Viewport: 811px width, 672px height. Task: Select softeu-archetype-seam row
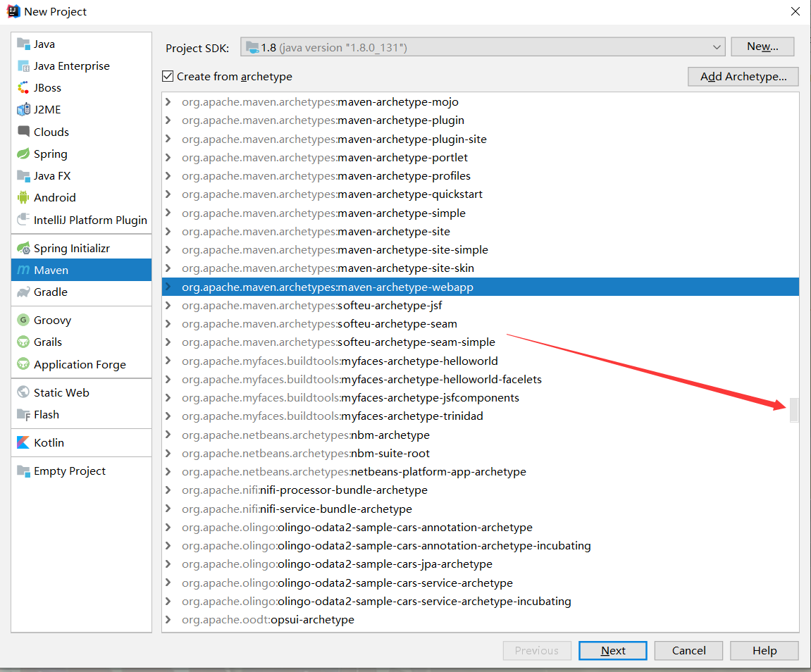point(481,324)
